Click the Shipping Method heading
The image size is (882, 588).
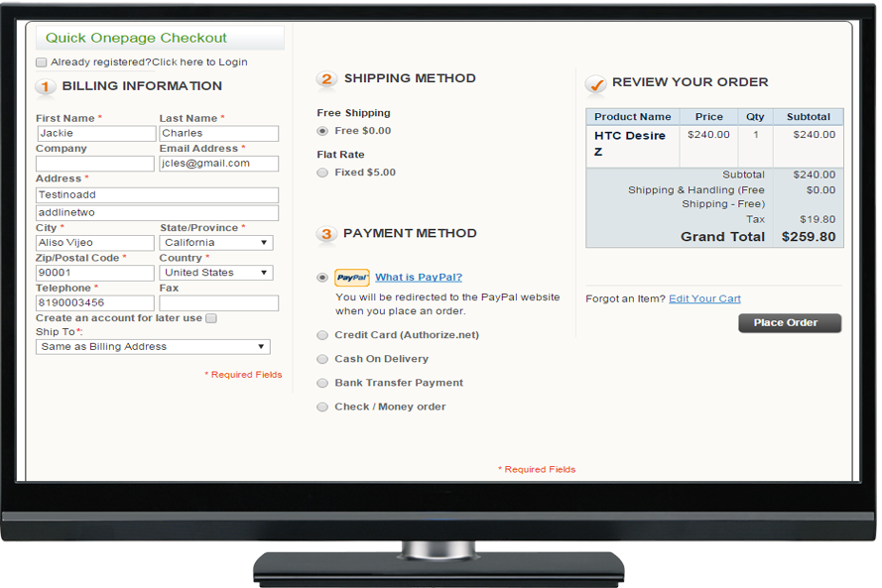[410, 78]
